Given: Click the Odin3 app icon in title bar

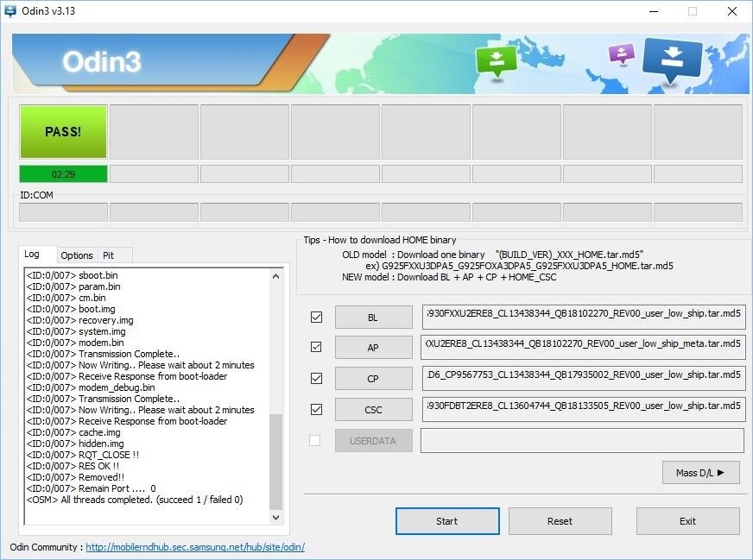Looking at the screenshot, I should click(x=10, y=10).
